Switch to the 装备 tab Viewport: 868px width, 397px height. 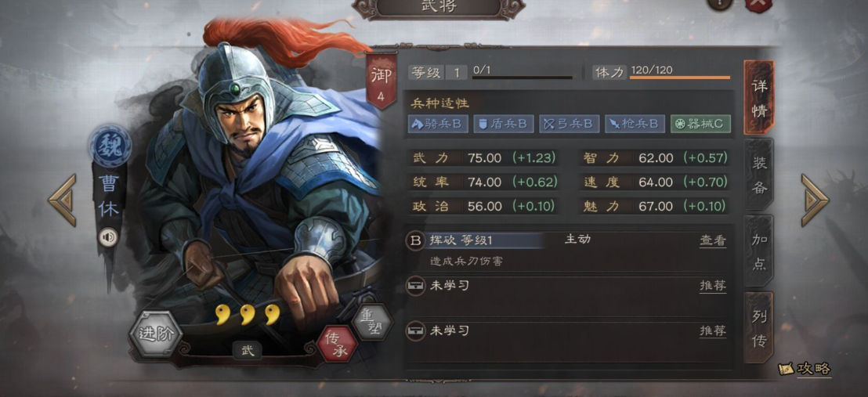tap(759, 175)
